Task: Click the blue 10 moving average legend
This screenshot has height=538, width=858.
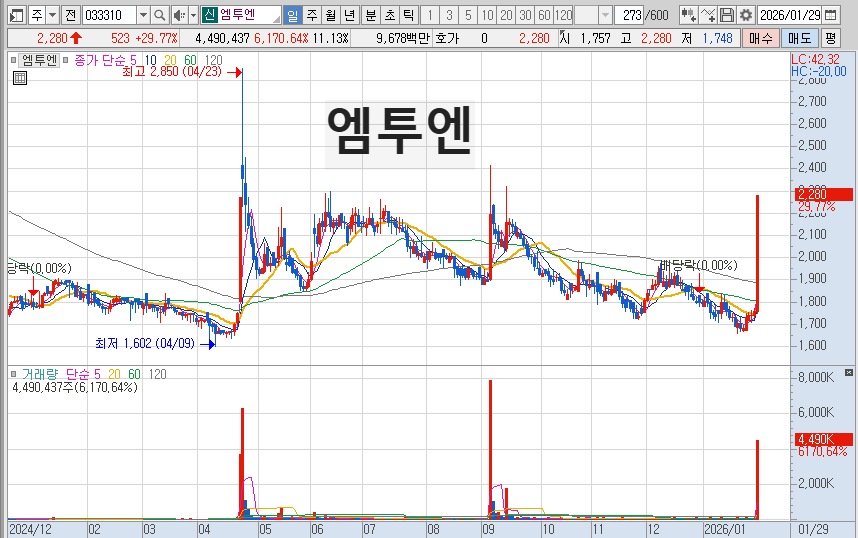Action: (150, 60)
